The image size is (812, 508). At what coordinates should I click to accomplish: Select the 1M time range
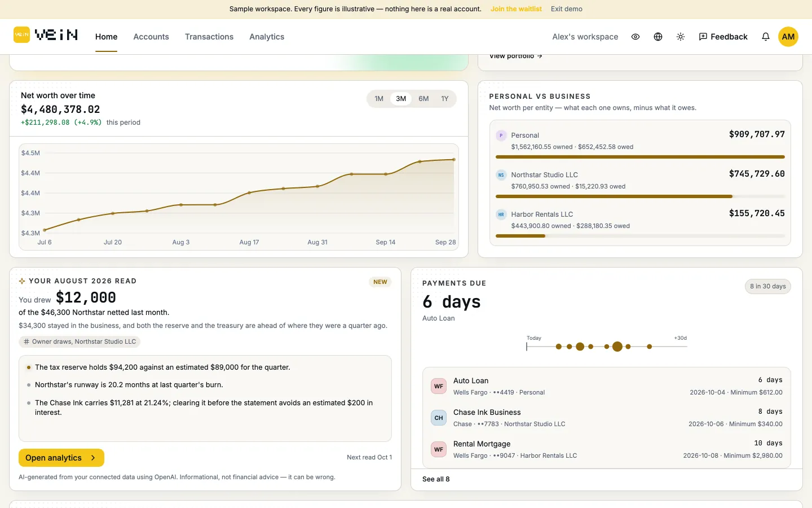click(x=379, y=99)
